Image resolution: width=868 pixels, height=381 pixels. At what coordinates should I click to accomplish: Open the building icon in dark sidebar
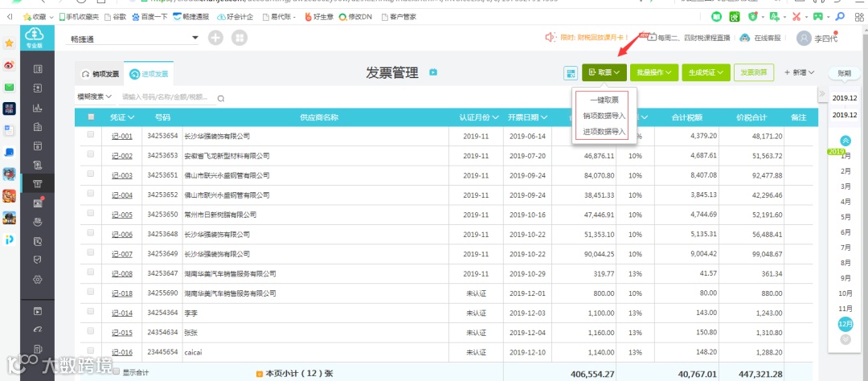click(x=38, y=127)
